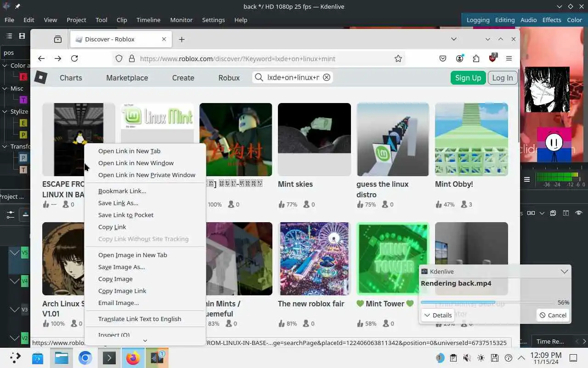Open the Kdenlive monitor hamburger menu near audio meter
588x368 pixels.
[527, 179]
